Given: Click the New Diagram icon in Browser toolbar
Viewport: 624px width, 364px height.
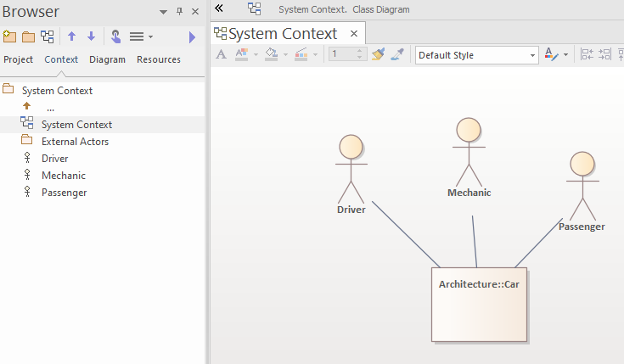Looking at the screenshot, I should tap(48, 36).
